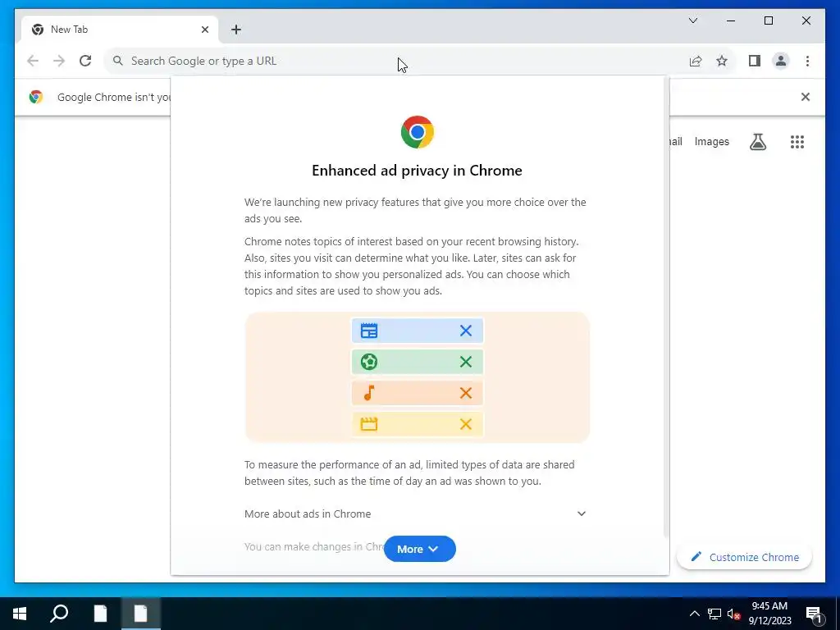Click the Share this page icon
The image size is (840, 630).
696,61
